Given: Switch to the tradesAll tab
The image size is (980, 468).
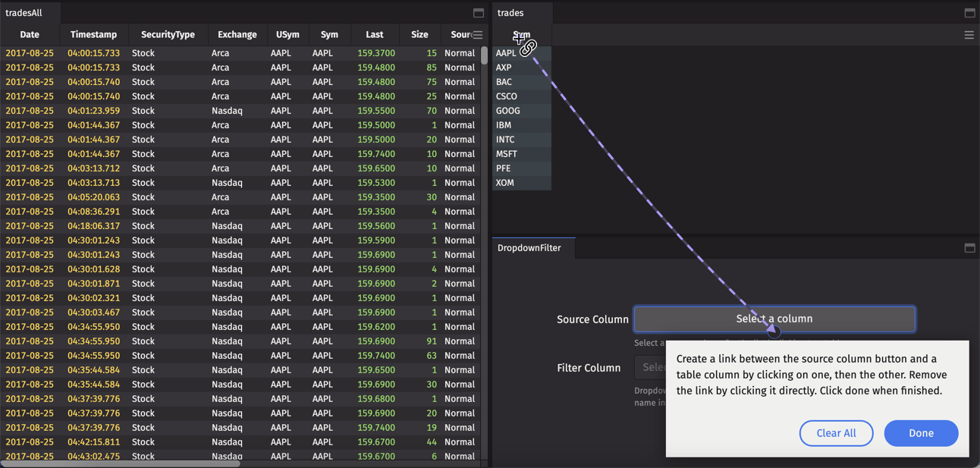Looking at the screenshot, I should pos(24,13).
